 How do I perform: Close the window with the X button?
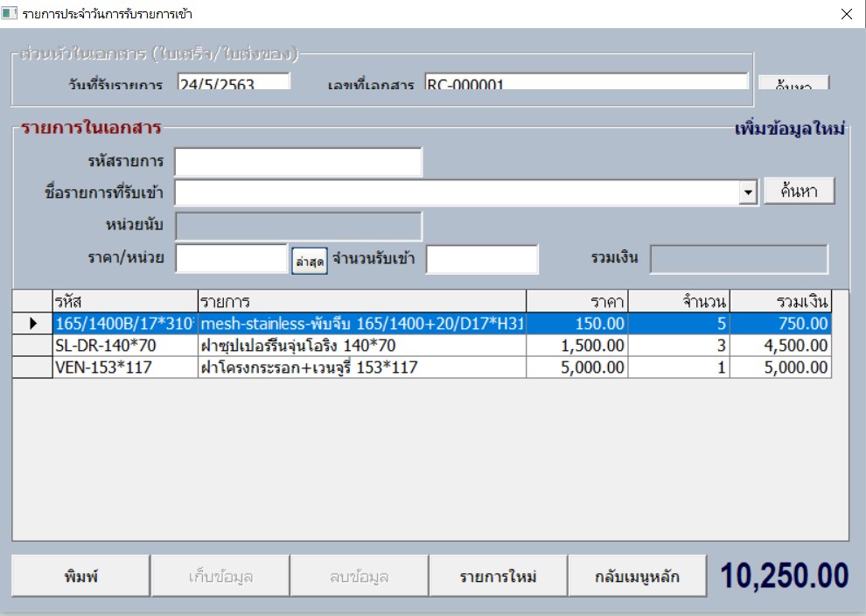(846, 14)
